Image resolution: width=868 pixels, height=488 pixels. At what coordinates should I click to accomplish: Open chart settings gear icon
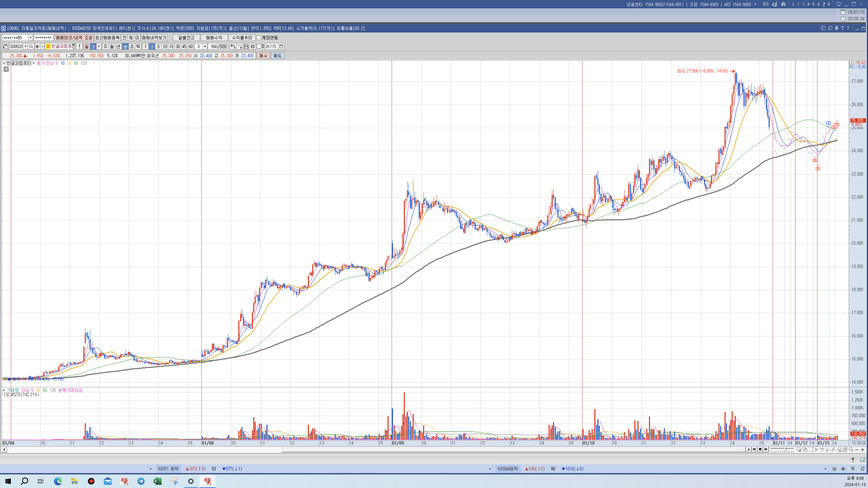click(252, 46)
